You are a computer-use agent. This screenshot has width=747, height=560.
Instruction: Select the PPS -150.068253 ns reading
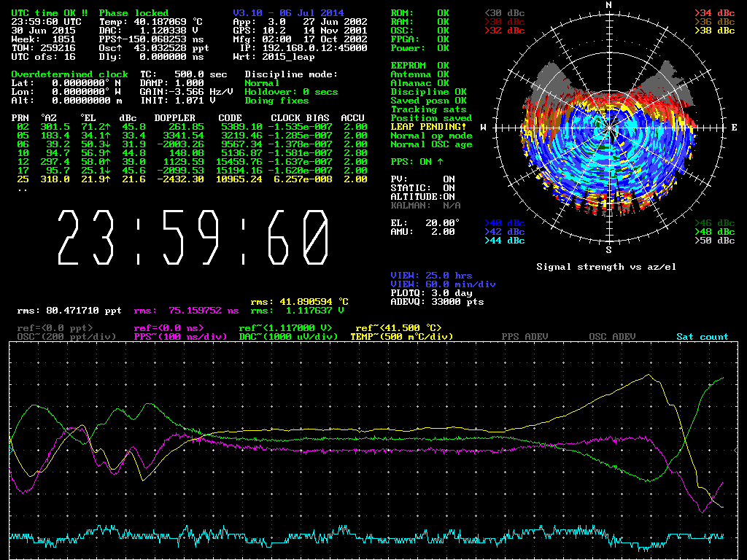pos(152,39)
